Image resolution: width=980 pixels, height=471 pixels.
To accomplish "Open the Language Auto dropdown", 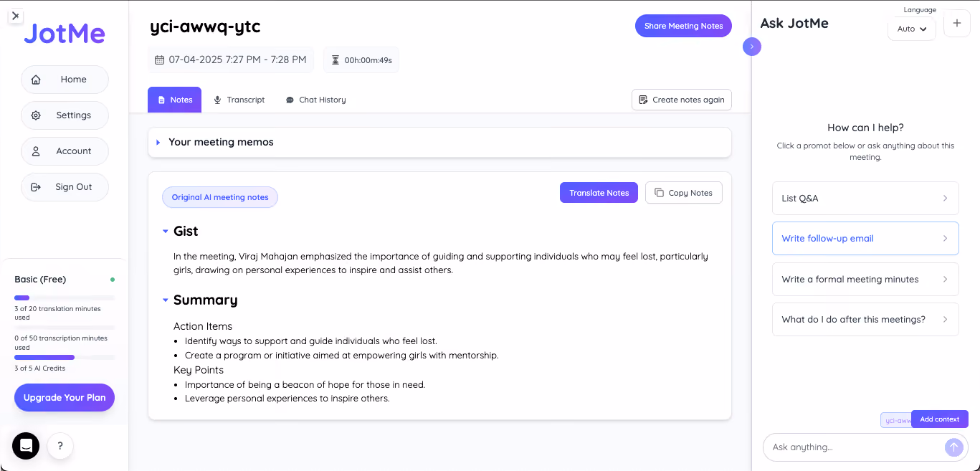I will [x=911, y=29].
